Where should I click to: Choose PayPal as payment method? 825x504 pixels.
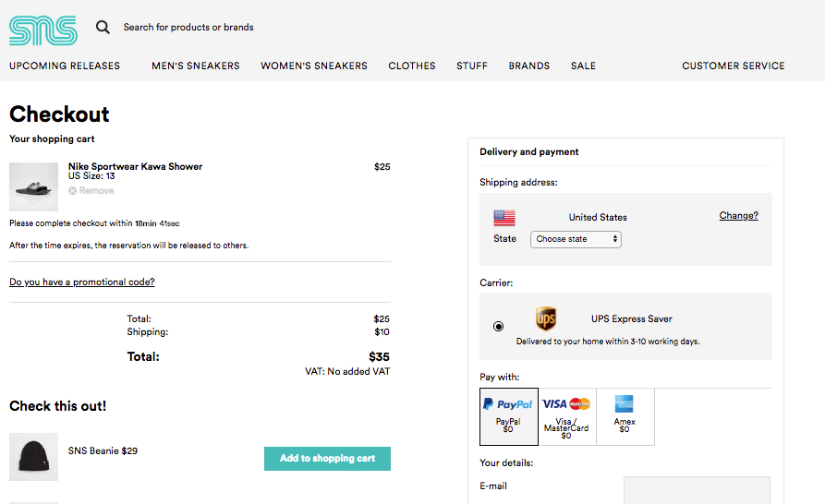pyautogui.click(x=508, y=415)
